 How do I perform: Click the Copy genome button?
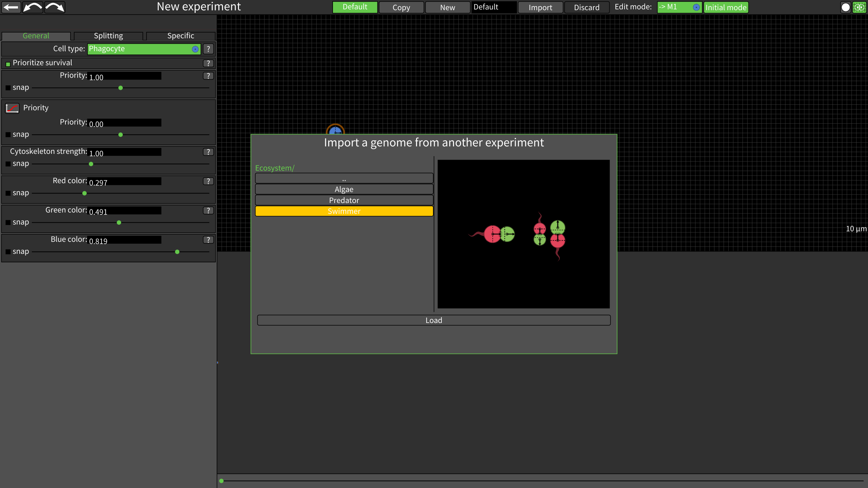[x=401, y=7]
